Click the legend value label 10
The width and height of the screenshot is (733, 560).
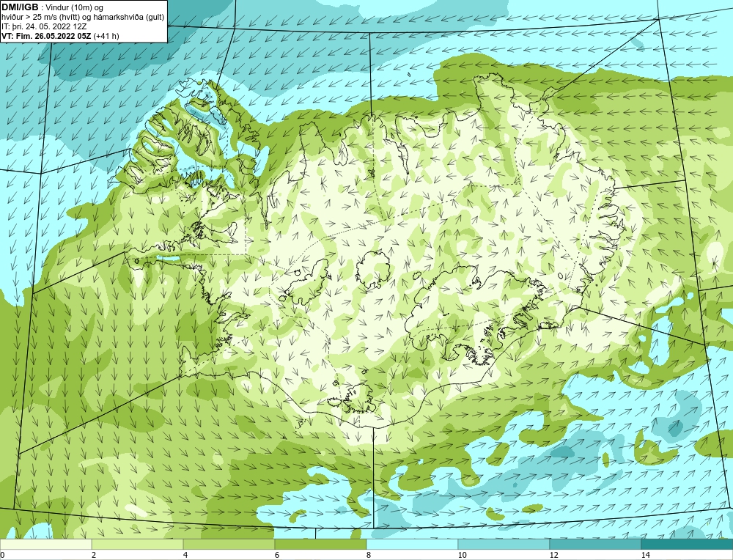click(463, 555)
